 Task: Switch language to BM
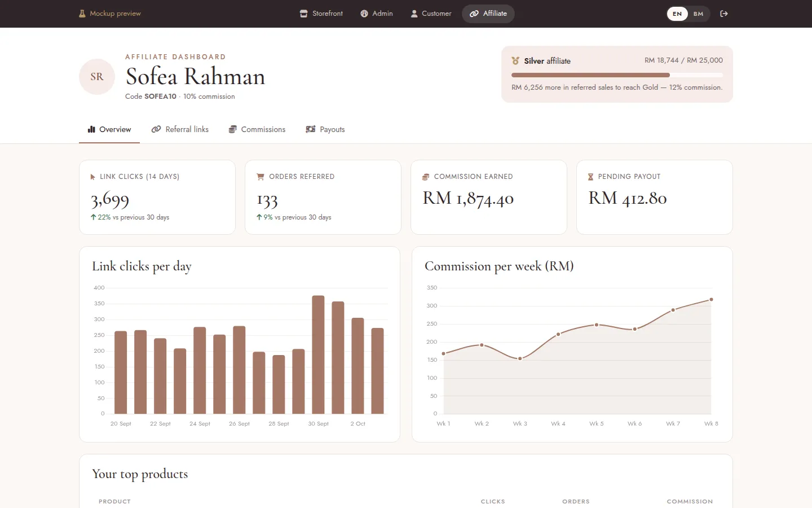tap(699, 14)
